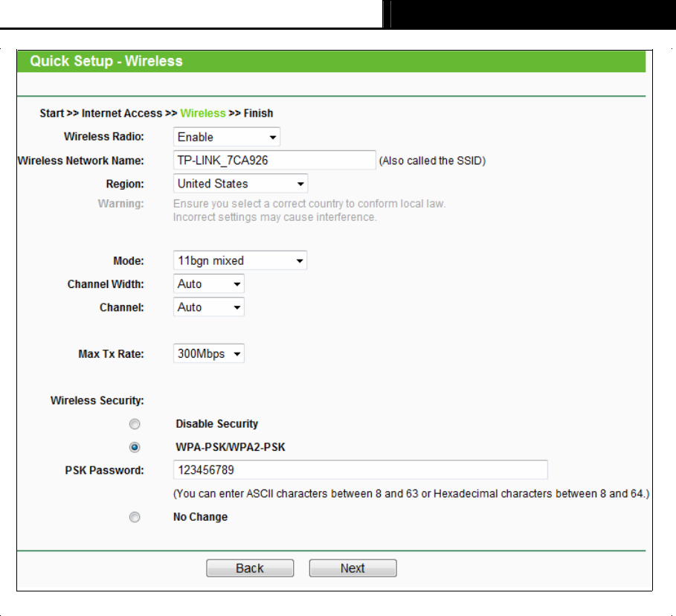Click the Start breadcrumb step

pos(52,113)
